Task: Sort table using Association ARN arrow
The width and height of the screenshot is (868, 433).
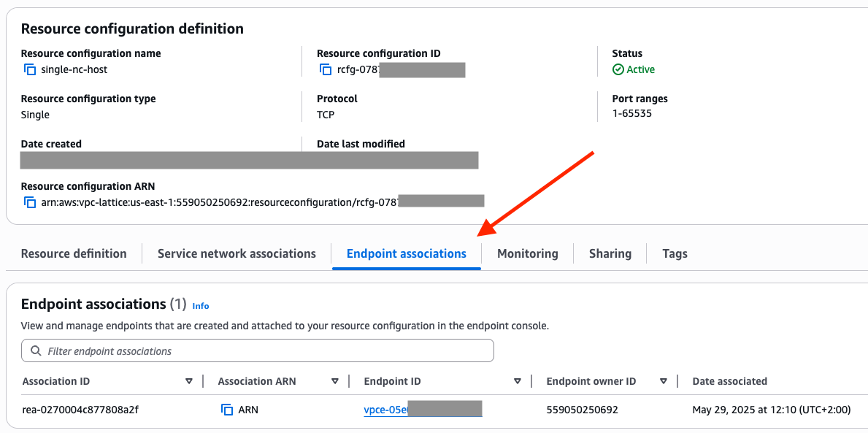Action: [335, 381]
